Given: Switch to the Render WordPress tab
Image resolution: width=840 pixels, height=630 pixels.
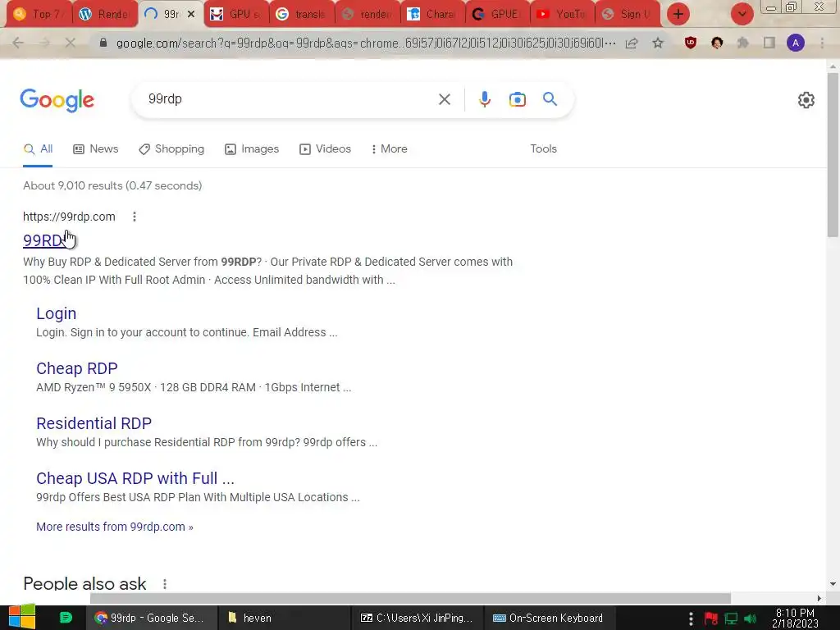Looking at the screenshot, I should (105, 14).
